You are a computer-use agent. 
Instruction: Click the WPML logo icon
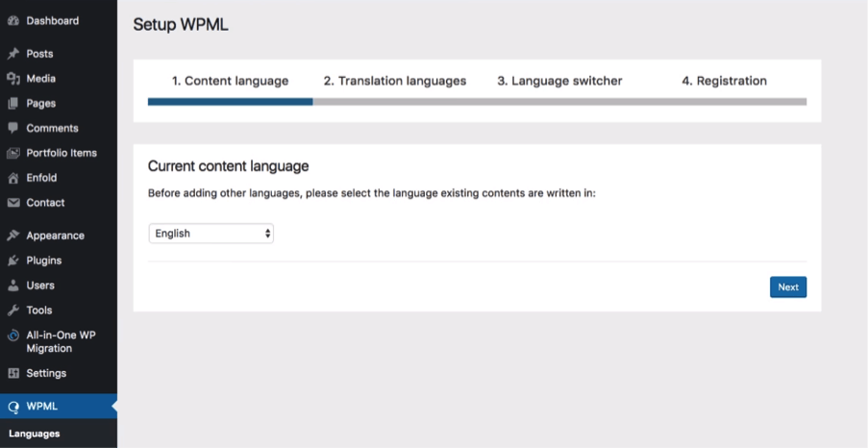coord(13,407)
